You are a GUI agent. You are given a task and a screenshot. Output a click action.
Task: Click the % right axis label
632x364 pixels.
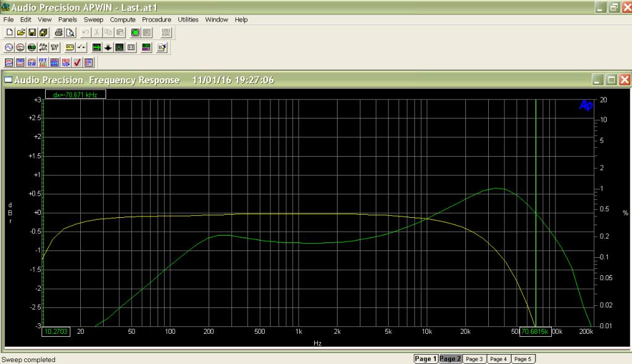[x=625, y=213]
